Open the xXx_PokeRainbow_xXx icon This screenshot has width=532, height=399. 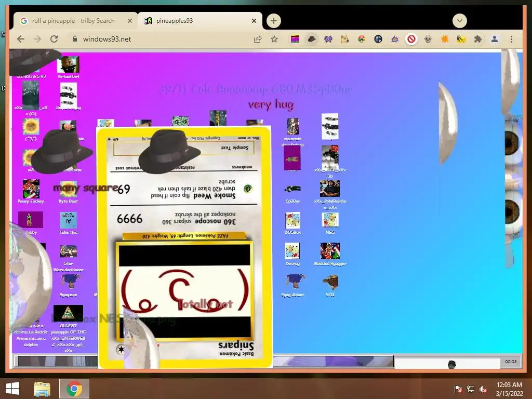[330, 194]
